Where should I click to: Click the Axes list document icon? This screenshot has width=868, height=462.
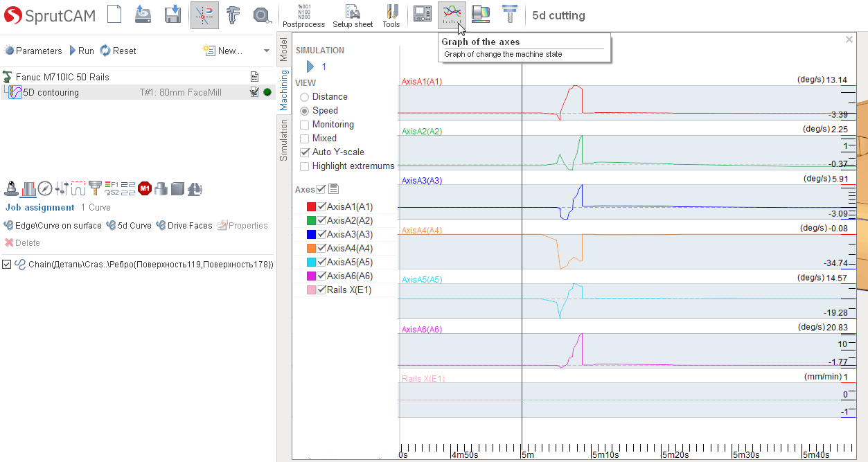pos(333,189)
